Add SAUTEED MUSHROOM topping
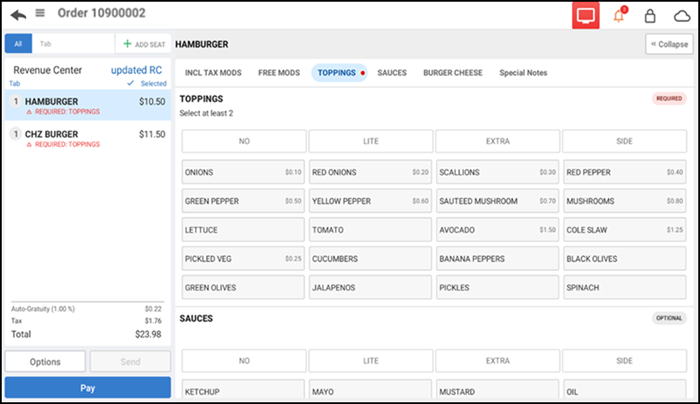The height and width of the screenshot is (404, 700). coord(497,201)
